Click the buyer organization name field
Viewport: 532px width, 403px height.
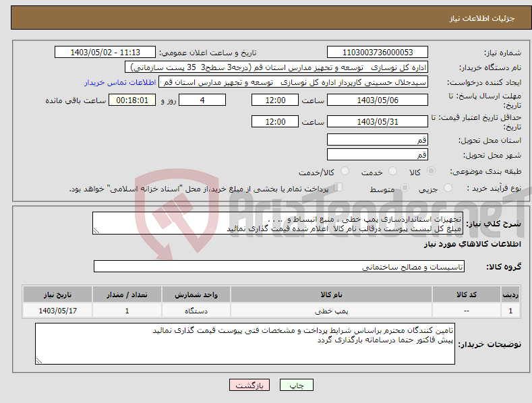coord(276,67)
